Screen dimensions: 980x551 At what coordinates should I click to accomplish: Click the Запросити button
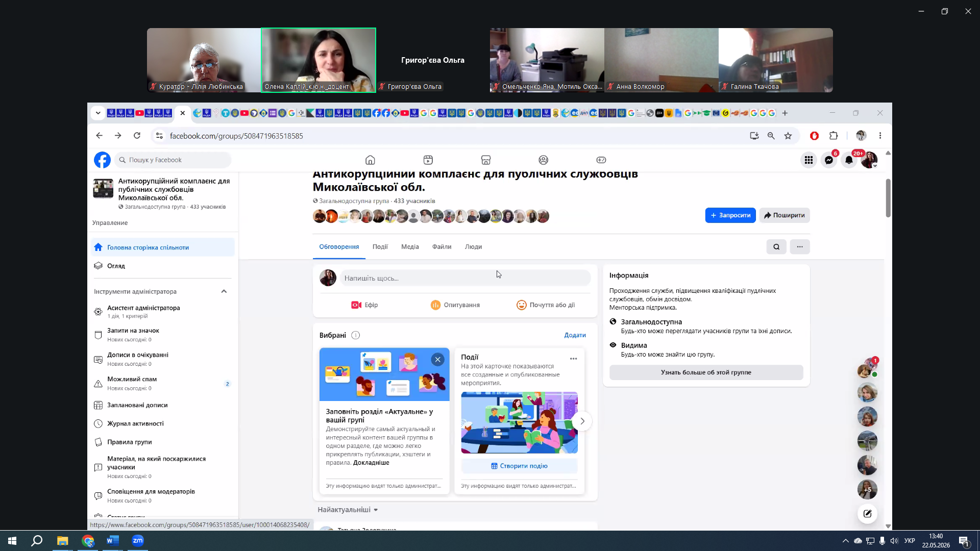pyautogui.click(x=730, y=215)
